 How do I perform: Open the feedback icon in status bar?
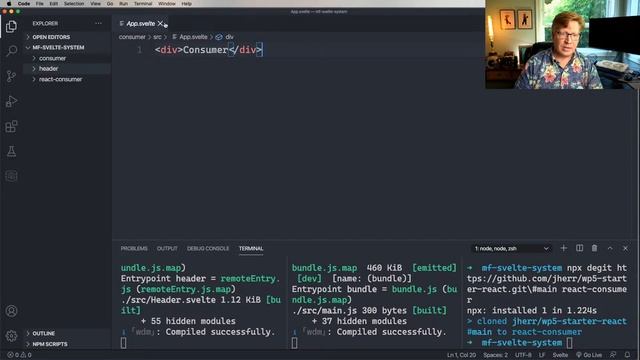click(x=613, y=355)
